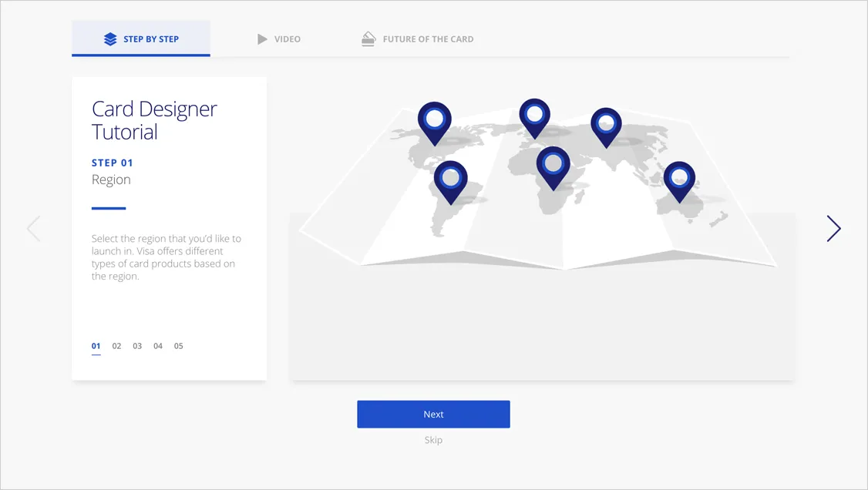Click the play icon next to VIDEO
The image size is (868, 490).
(260, 38)
